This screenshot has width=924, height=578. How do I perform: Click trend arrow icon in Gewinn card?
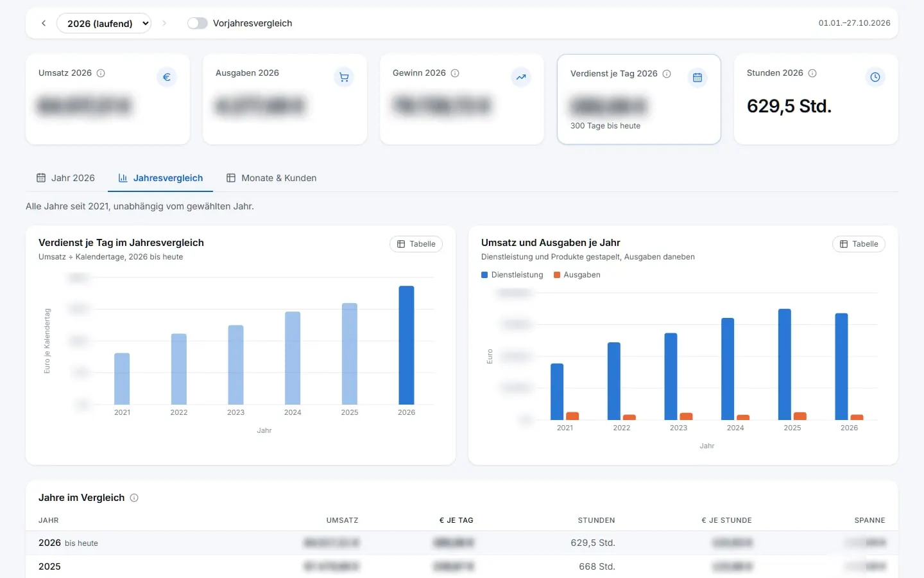tap(521, 77)
